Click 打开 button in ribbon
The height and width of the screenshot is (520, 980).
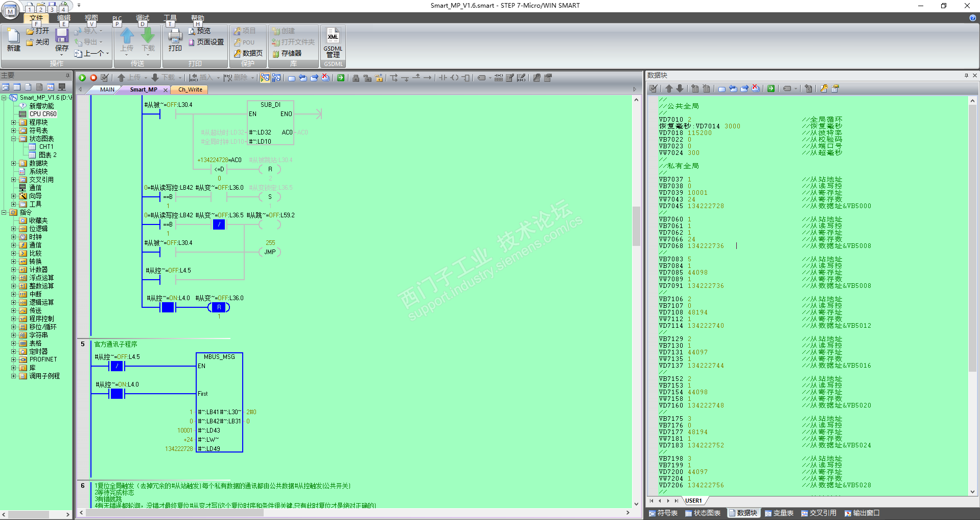pyautogui.click(x=38, y=31)
